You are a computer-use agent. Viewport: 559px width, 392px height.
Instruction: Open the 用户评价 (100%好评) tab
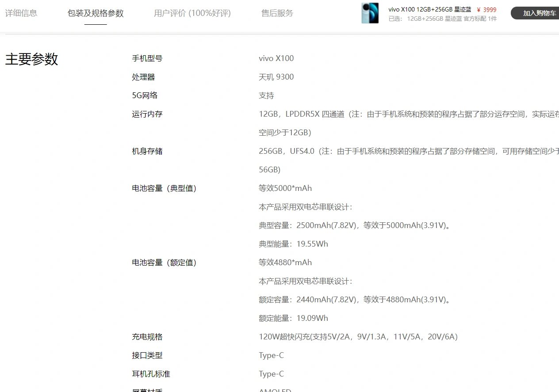pos(192,13)
